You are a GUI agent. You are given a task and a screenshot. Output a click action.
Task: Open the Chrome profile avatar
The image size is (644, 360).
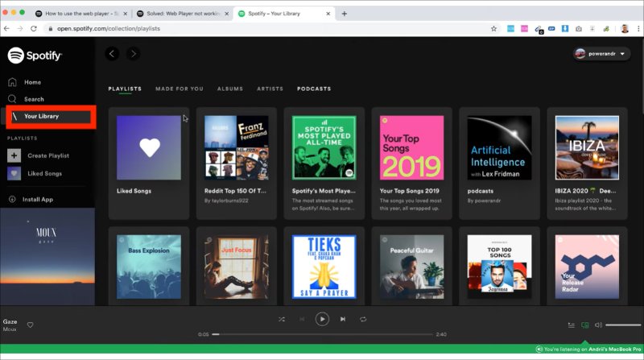[625, 28]
